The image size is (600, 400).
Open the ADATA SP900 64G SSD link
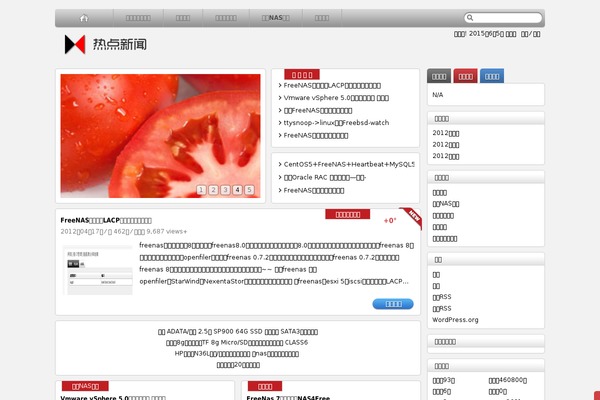[238, 331]
